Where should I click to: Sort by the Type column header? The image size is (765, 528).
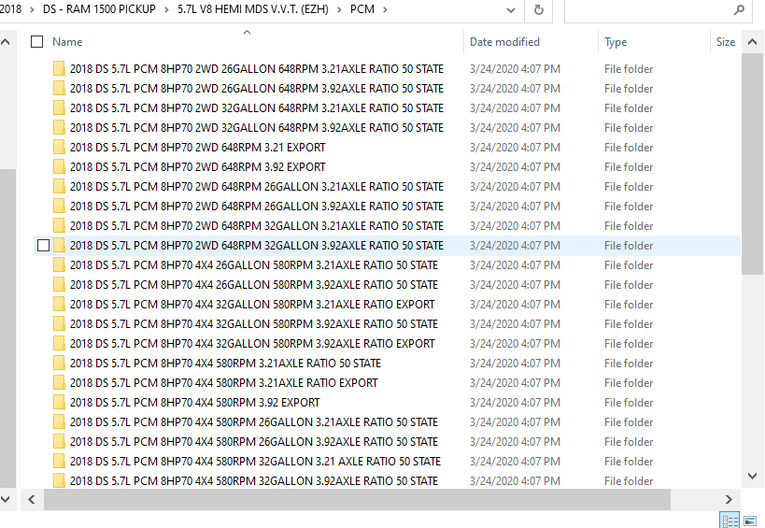(616, 42)
